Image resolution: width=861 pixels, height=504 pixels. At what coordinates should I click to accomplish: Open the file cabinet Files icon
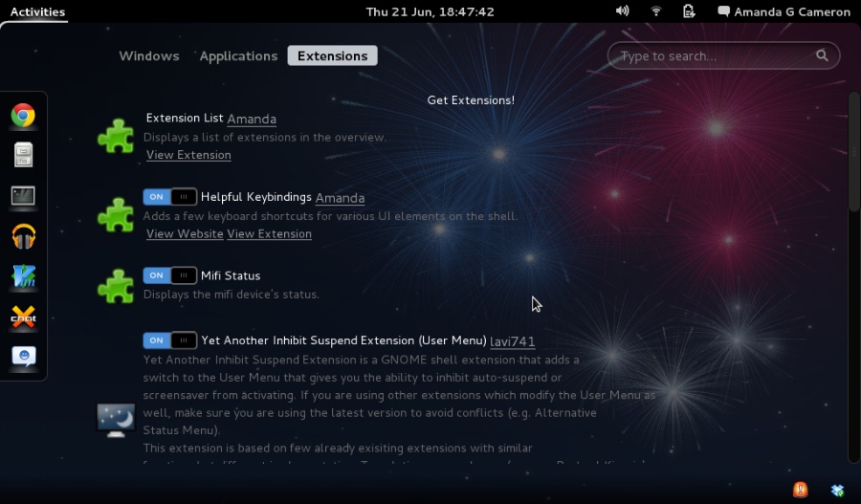click(x=23, y=155)
